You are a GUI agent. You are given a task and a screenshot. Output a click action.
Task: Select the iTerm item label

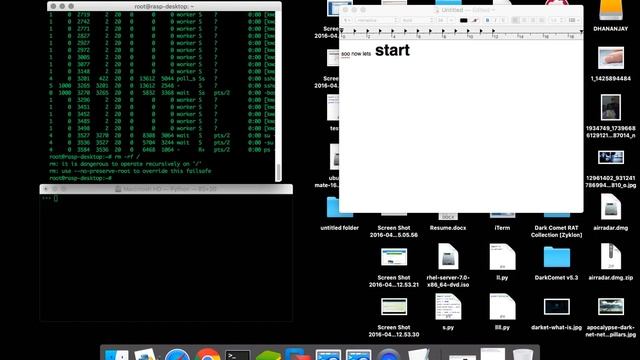click(502, 228)
